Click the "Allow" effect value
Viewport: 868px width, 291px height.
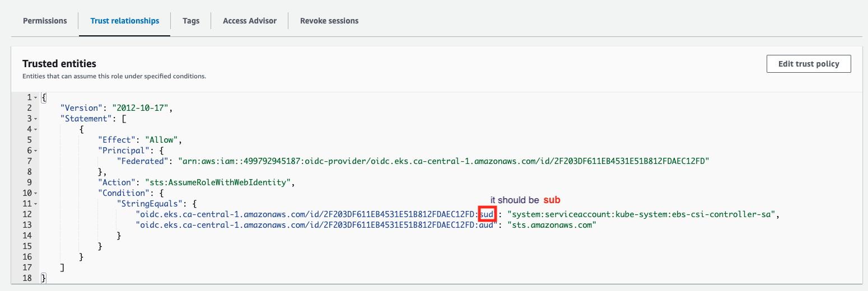pyautogui.click(x=162, y=140)
